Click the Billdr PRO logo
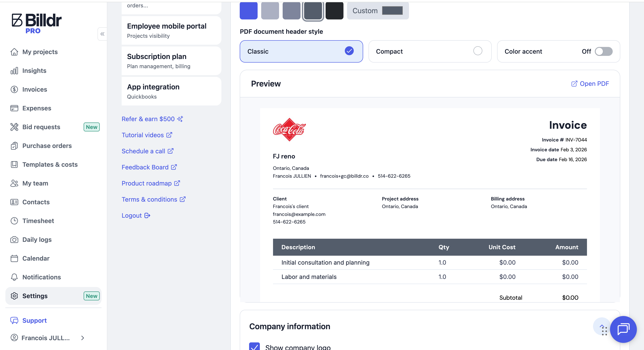Viewport: 644px width, 350px height. pos(36,23)
